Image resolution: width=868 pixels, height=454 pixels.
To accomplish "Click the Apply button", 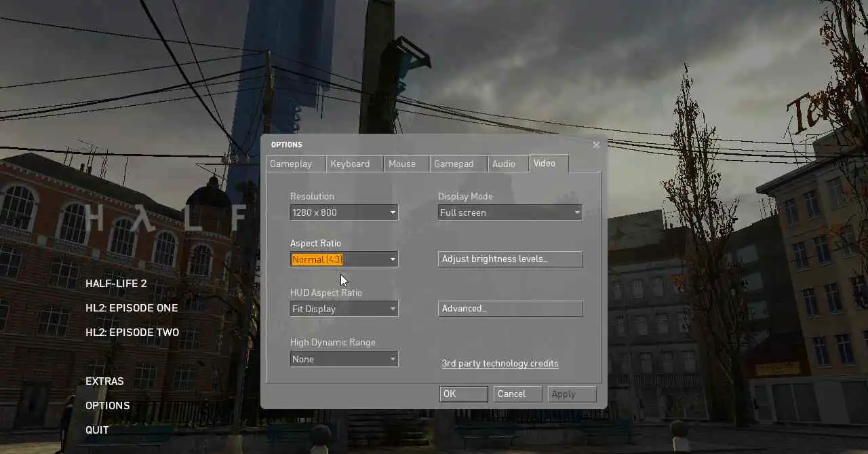I will point(572,394).
